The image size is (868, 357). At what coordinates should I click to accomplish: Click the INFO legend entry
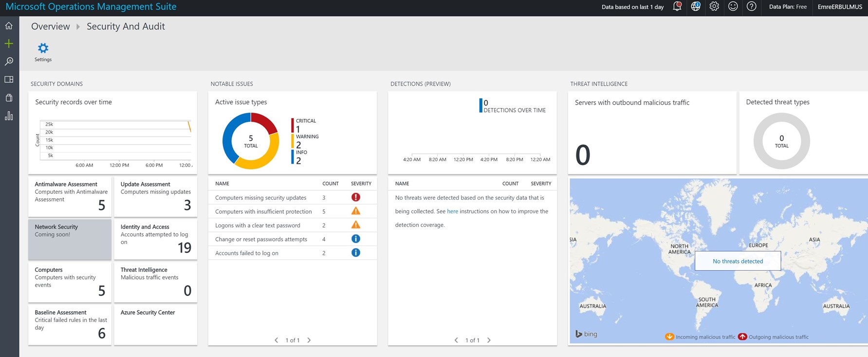coord(299,157)
